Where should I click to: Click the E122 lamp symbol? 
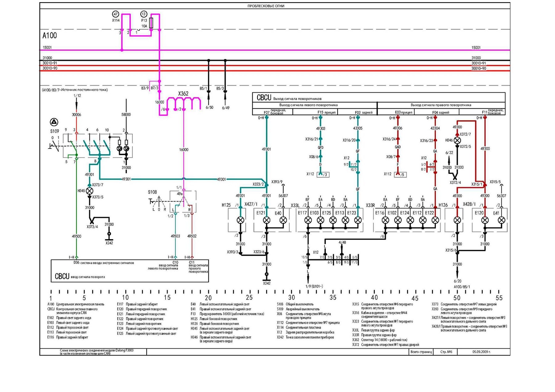(x=435, y=220)
